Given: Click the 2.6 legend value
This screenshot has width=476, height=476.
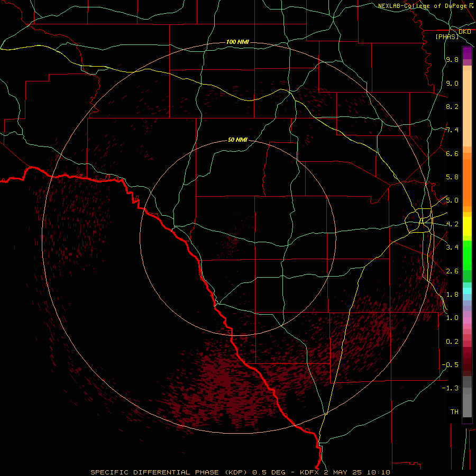Looking at the screenshot, I should click(x=452, y=271).
